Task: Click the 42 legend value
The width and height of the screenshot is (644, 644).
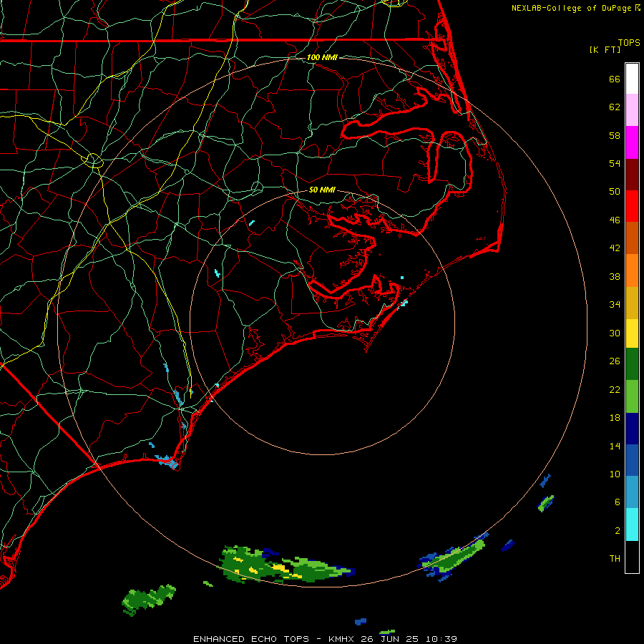Action: click(x=615, y=248)
